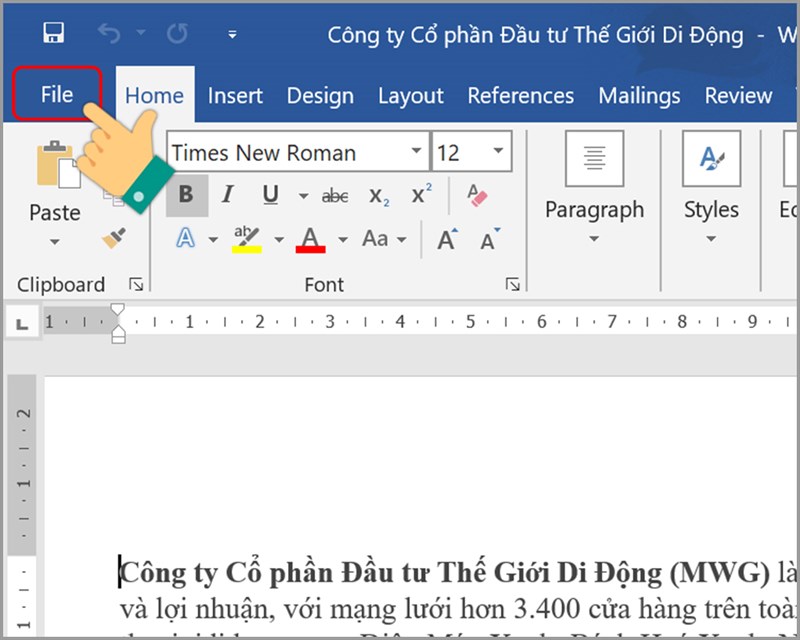Apply Bold formatting to text
The image size is (800, 640).
pyautogui.click(x=185, y=195)
